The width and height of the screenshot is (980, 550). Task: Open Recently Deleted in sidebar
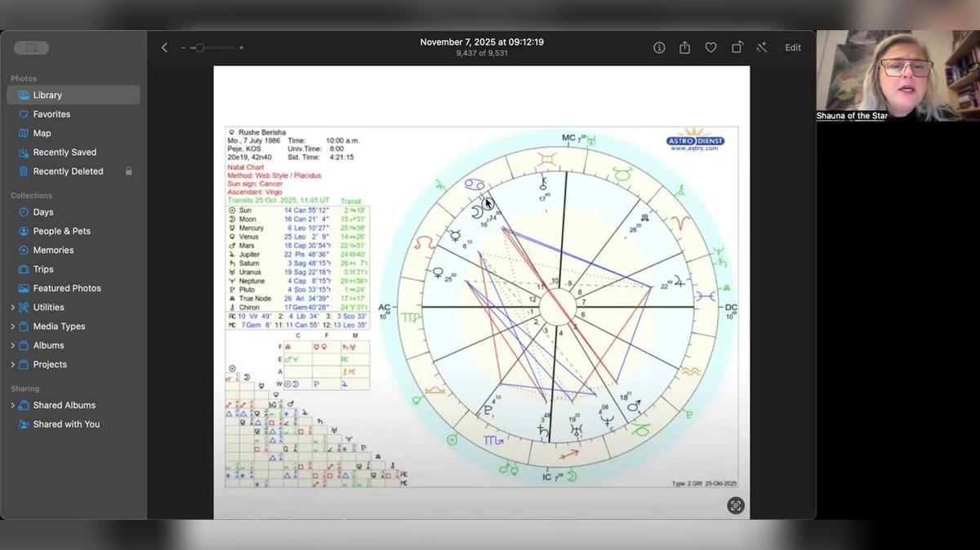coord(68,171)
